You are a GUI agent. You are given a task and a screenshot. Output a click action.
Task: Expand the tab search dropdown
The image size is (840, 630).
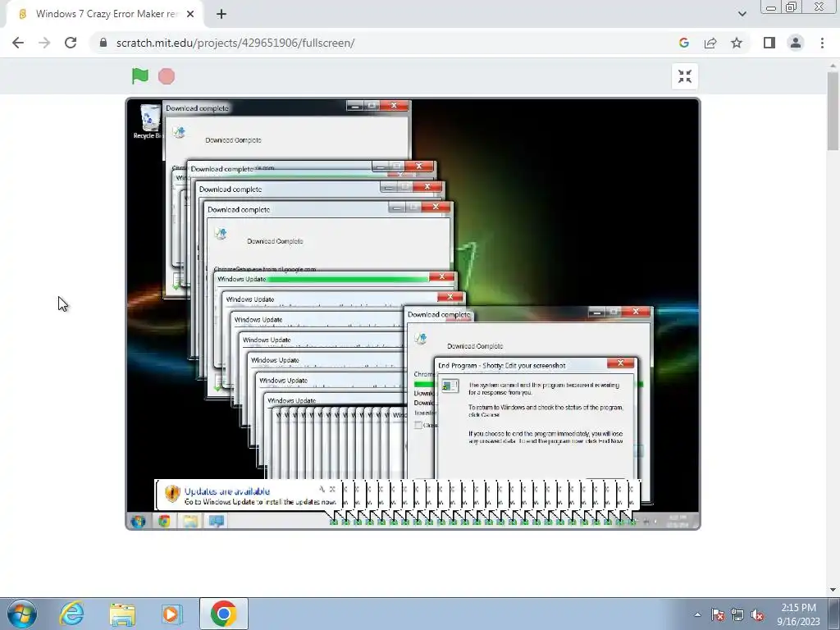pyautogui.click(x=742, y=14)
